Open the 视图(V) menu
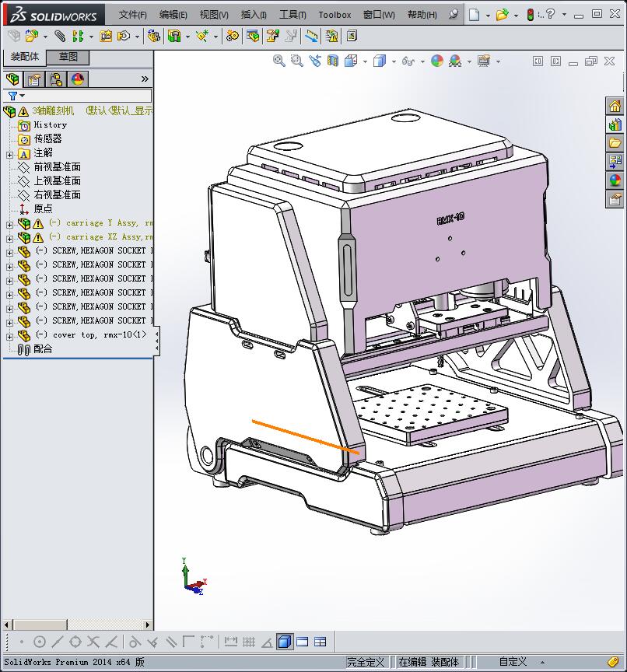627x672 pixels. pyautogui.click(x=214, y=15)
